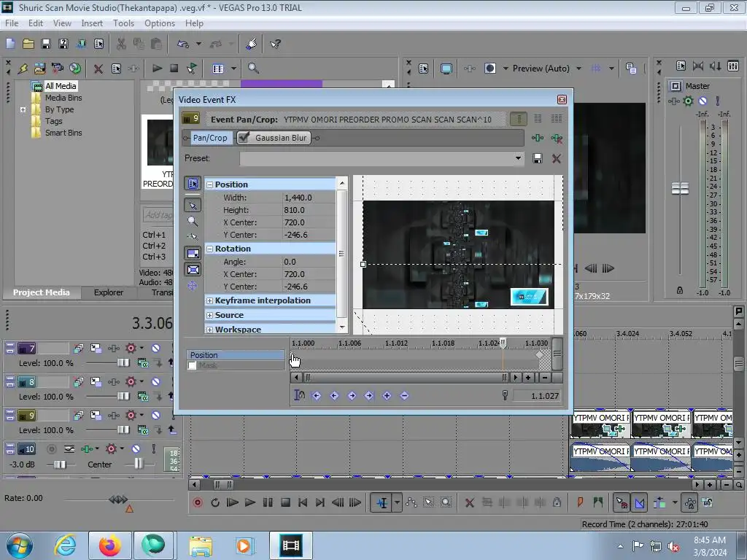The height and width of the screenshot is (560, 747).
Task: Click the Save project icon
Action: [46, 44]
